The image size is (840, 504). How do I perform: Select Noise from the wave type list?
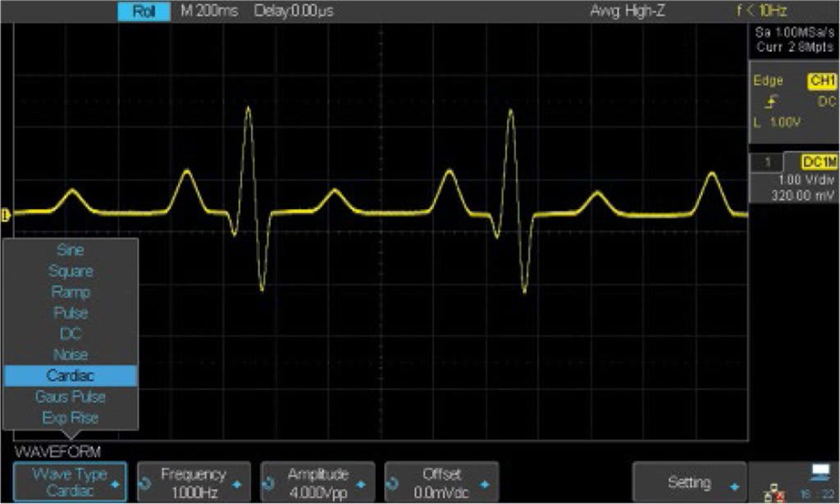tap(71, 354)
